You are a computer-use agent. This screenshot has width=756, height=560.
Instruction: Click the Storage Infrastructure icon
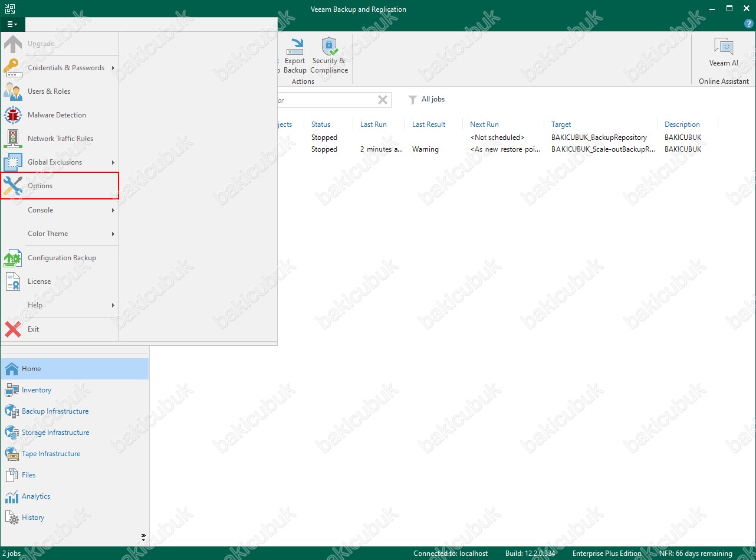[12, 433]
